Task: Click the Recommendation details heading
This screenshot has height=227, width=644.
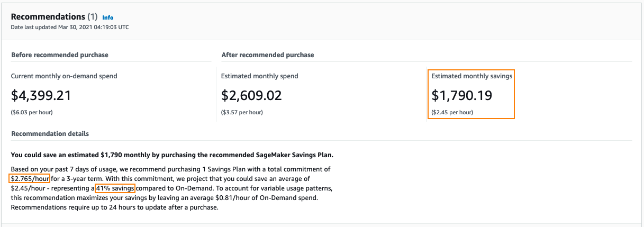Action: coord(50,134)
